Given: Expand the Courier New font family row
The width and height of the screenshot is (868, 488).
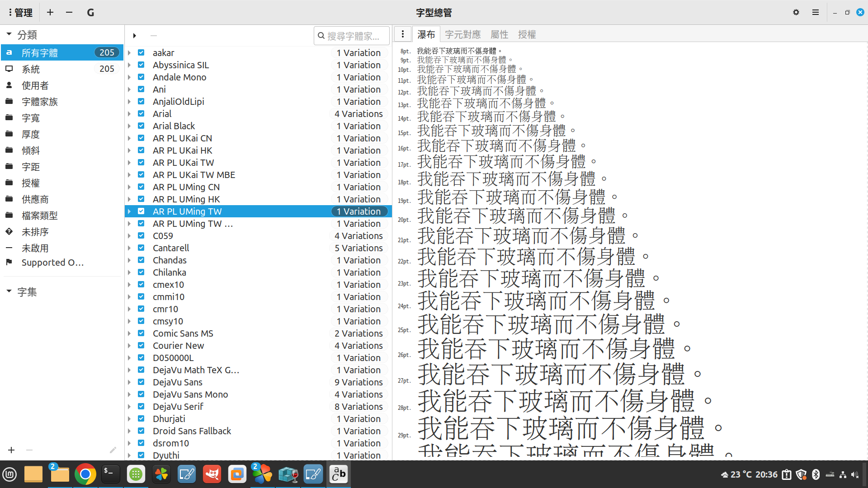Looking at the screenshot, I should click(129, 346).
